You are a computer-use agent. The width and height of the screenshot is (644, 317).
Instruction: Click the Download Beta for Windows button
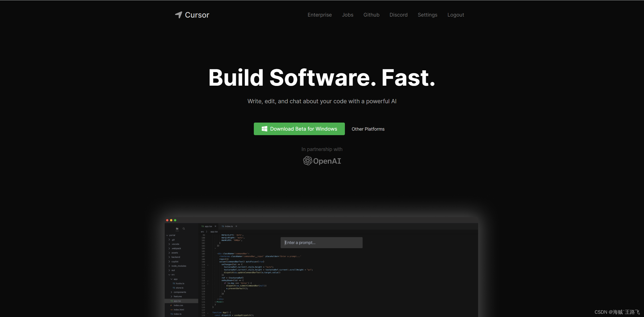point(299,129)
